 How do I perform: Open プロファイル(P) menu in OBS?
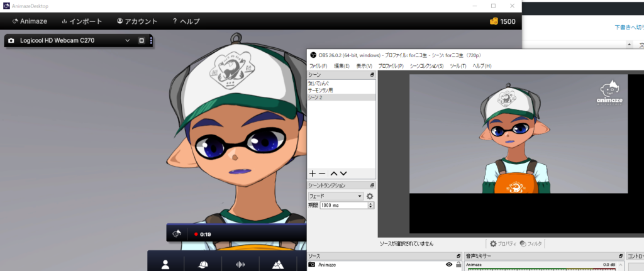(x=391, y=65)
